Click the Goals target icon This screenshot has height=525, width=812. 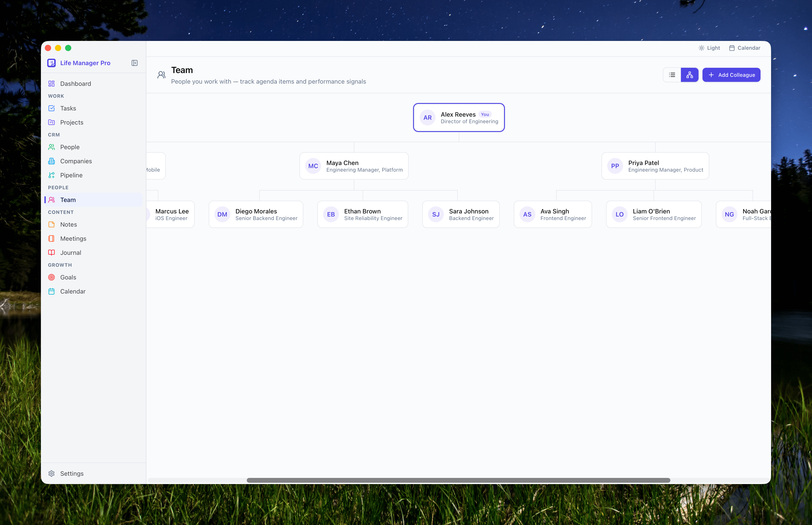point(51,277)
